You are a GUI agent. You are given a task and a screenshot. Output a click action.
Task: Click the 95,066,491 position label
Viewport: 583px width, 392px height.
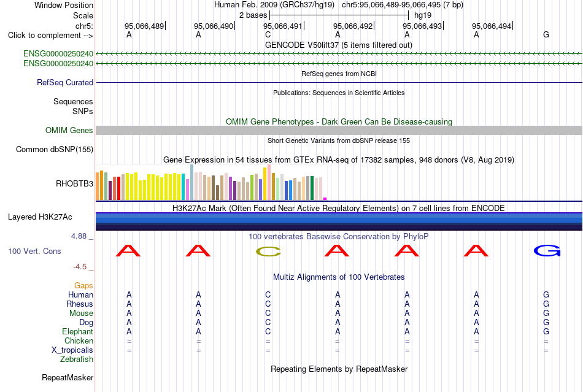[x=283, y=26]
